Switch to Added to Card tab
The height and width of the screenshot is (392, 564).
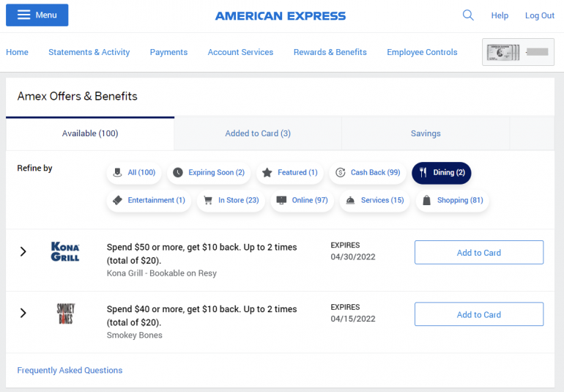258,133
